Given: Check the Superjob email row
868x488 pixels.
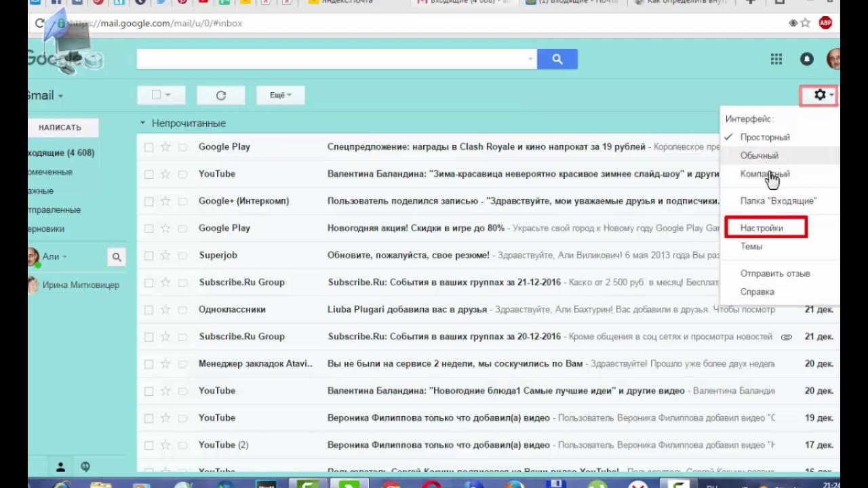Looking at the screenshot, I should [x=149, y=256].
